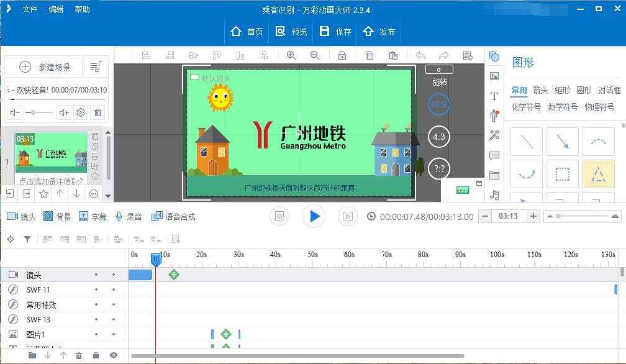Screen dimensions: 626x364
Task: Open the speech bubble icon in right sidebar
Action: 494,155
